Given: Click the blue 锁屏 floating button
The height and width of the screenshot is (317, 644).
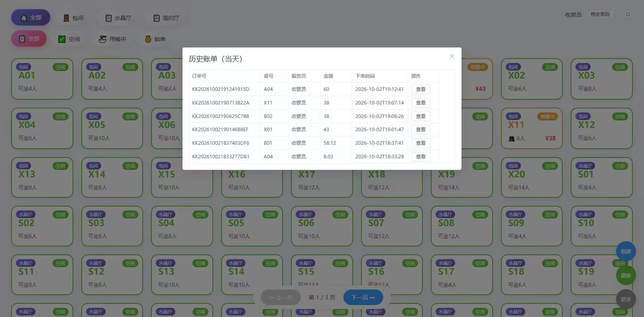Looking at the screenshot, I should [626, 252].
